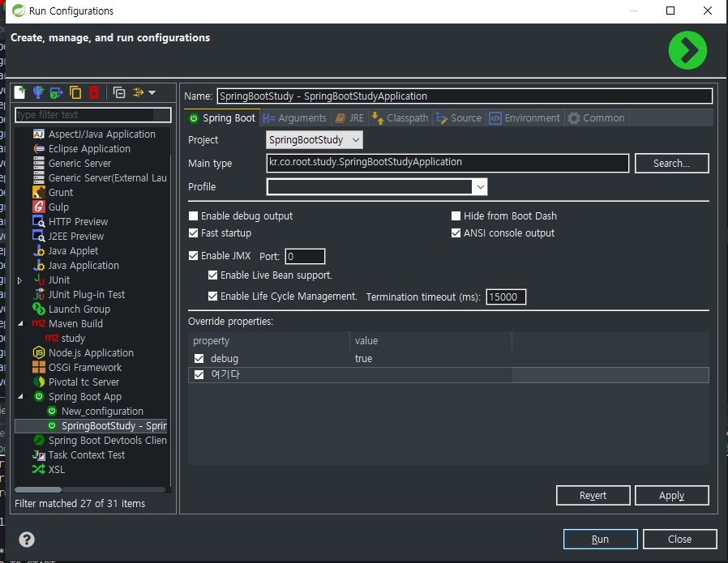Switch to the JRE tab
The width and height of the screenshot is (728, 563).
coord(350,118)
